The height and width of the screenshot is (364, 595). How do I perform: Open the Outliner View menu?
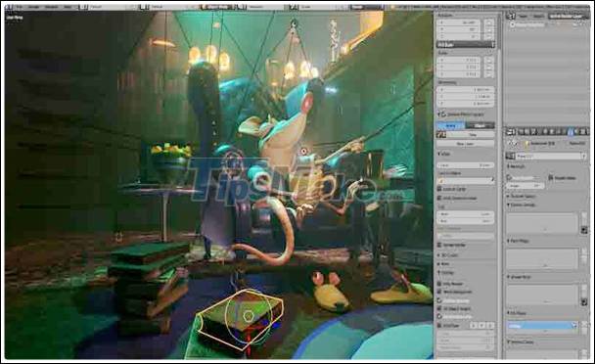point(523,16)
